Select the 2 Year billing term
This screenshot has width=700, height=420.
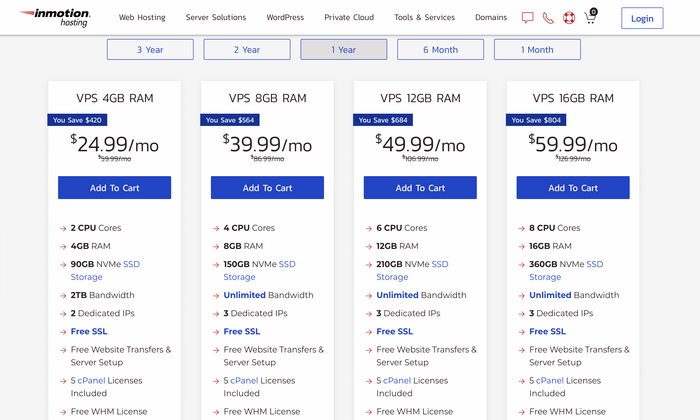(x=247, y=50)
